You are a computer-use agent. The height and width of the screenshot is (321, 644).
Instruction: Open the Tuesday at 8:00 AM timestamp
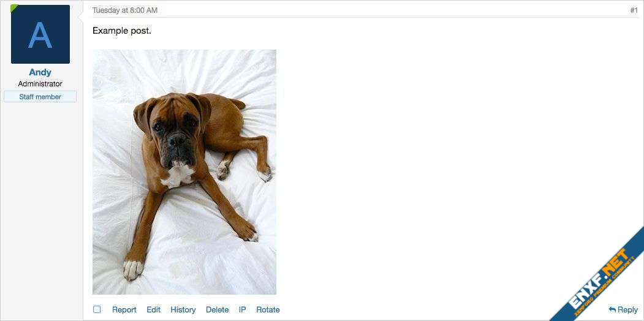pos(125,10)
